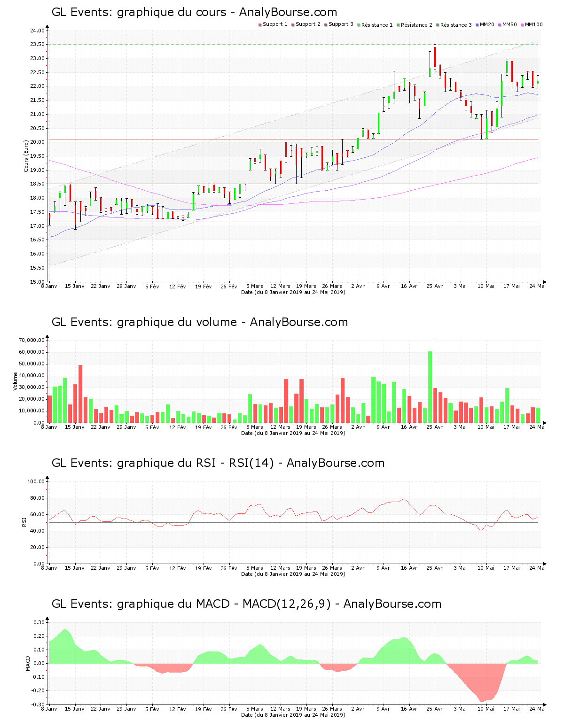This screenshot has width=564, height=728.
Task: Click the tallest green volume bar at 25 Avr
Action: pos(430,387)
